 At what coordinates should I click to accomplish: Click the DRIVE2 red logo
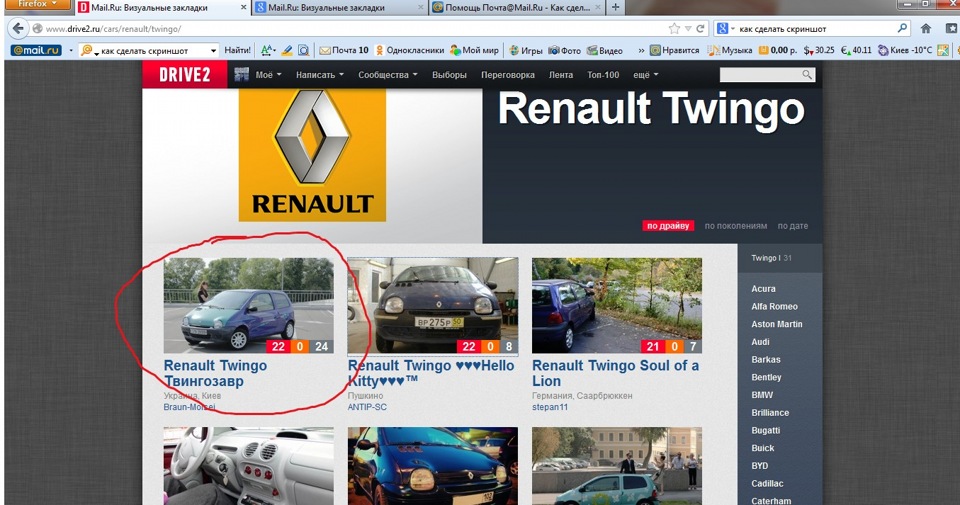click(x=184, y=75)
